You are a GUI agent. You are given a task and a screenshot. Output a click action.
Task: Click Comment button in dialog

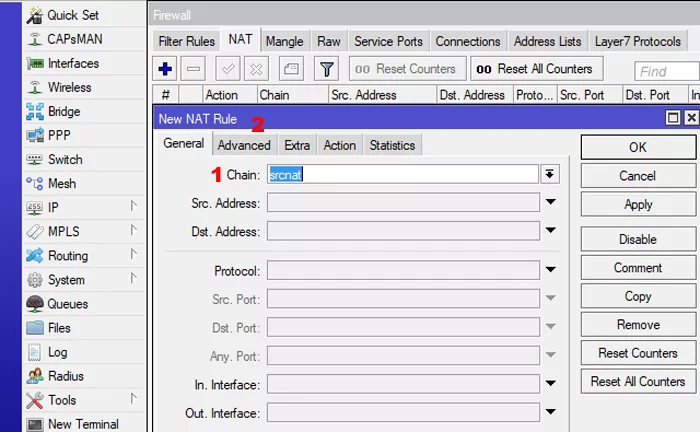pyautogui.click(x=638, y=268)
